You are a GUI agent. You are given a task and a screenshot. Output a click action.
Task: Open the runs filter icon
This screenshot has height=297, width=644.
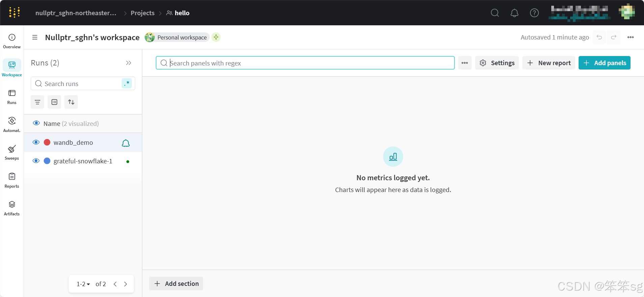(x=37, y=102)
